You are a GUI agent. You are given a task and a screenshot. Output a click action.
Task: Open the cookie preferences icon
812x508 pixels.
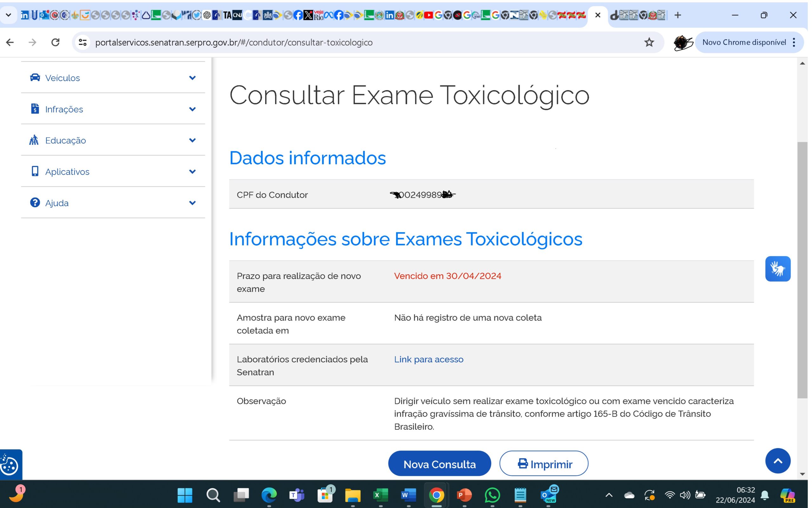click(x=10, y=465)
